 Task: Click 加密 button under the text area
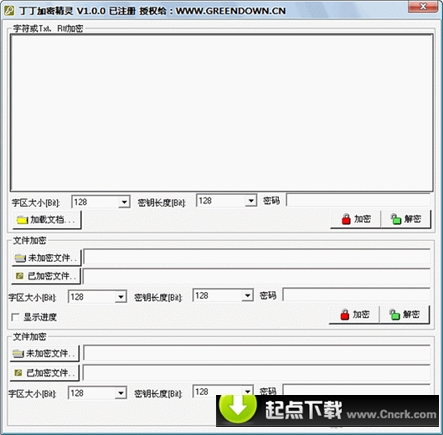[355, 219]
